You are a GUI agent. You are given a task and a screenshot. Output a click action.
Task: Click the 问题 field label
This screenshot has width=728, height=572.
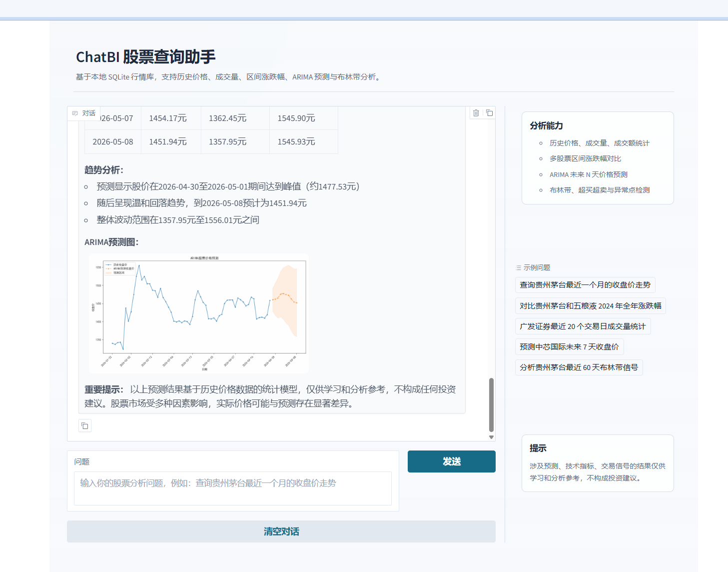[82, 462]
